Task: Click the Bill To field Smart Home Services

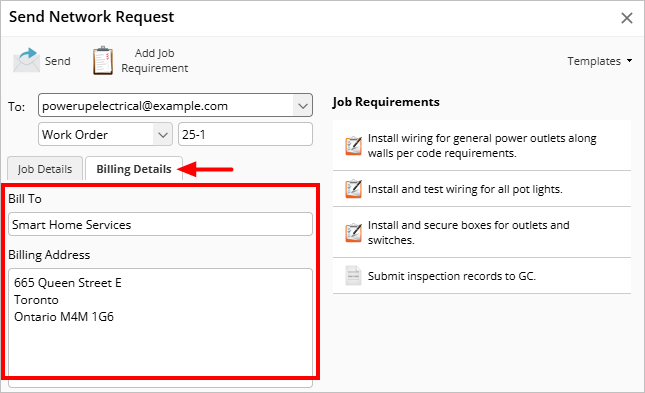Action: coord(160,224)
